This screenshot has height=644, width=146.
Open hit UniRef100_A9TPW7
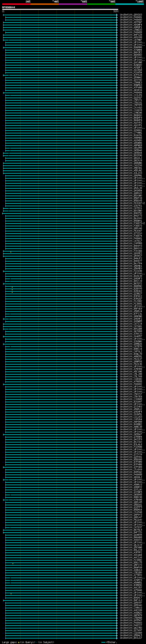point(131,22)
